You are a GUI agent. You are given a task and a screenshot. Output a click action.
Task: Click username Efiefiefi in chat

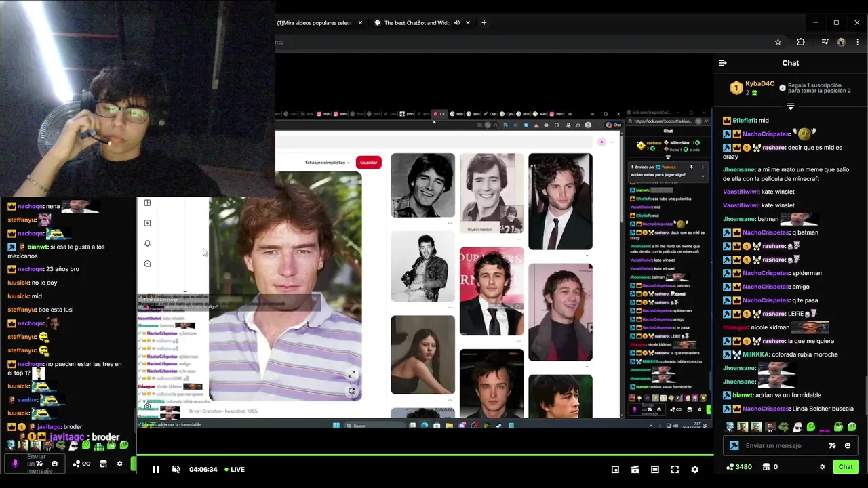point(744,121)
